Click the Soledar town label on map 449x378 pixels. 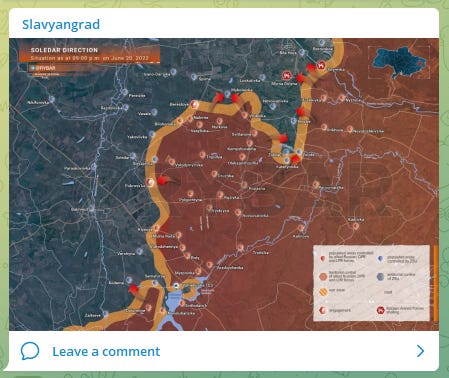[x=122, y=157]
